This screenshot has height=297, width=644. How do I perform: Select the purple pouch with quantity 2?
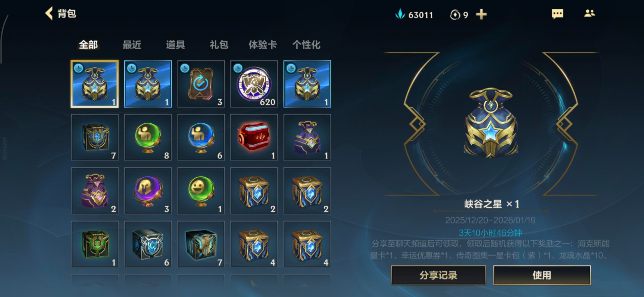pos(95,191)
